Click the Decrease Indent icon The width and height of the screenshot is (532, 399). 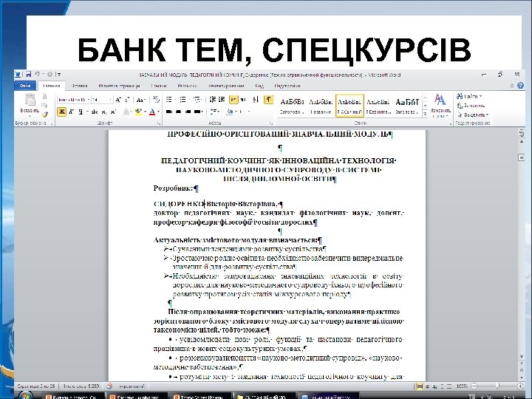[x=213, y=100]
